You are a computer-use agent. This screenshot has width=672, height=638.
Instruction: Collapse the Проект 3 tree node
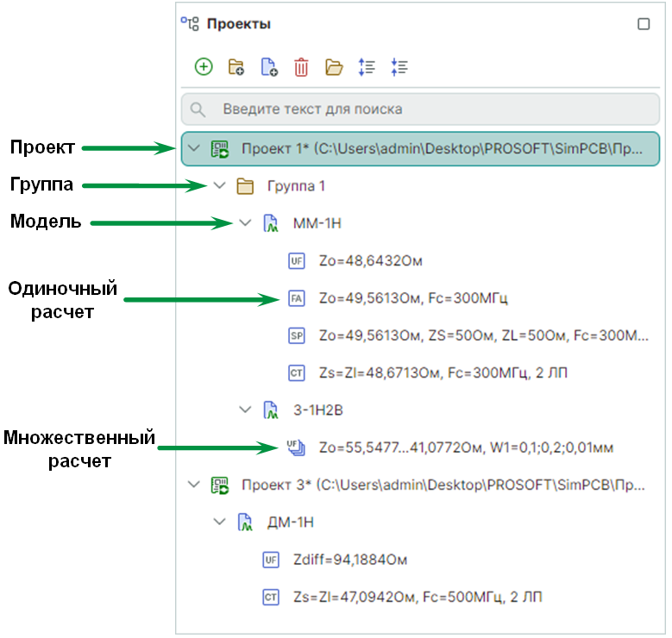pyautogui.click(x=194, y=485)
